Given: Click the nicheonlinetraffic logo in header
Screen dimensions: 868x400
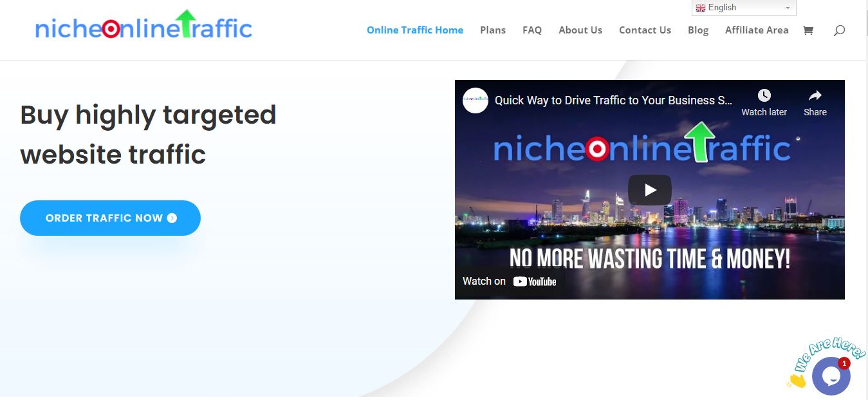Looking at the screenshot, I should pos(143,24).
